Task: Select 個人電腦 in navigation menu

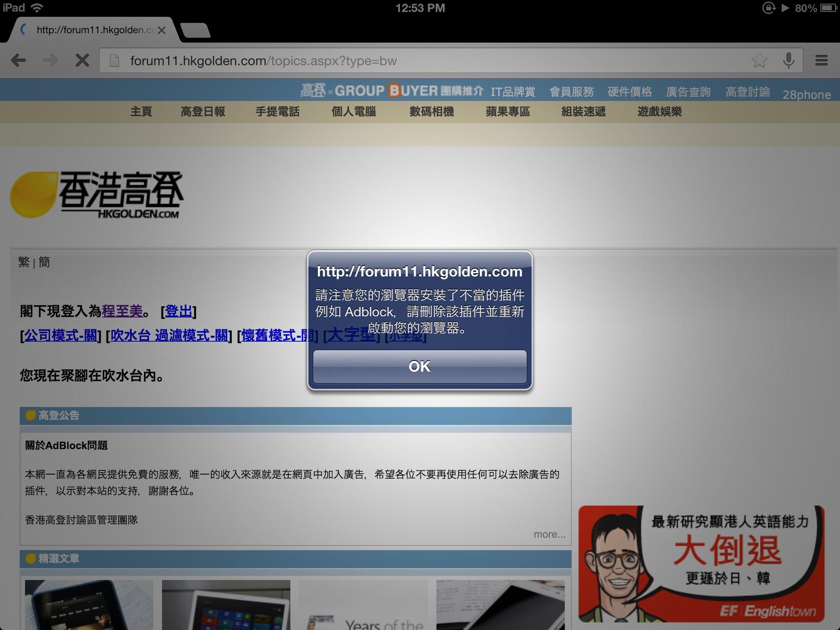Action: pyautogui.click(x=354, y=111)
